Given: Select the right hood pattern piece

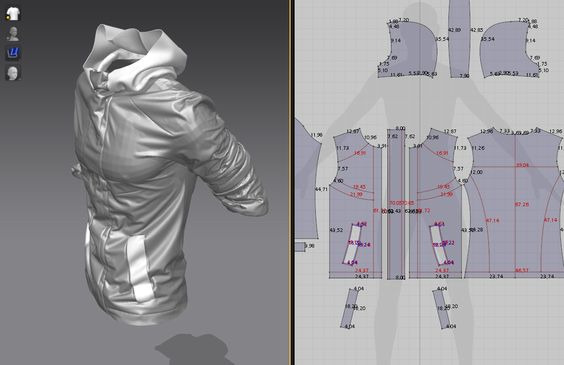Looking at the screenshot, I should pos(510,49).
